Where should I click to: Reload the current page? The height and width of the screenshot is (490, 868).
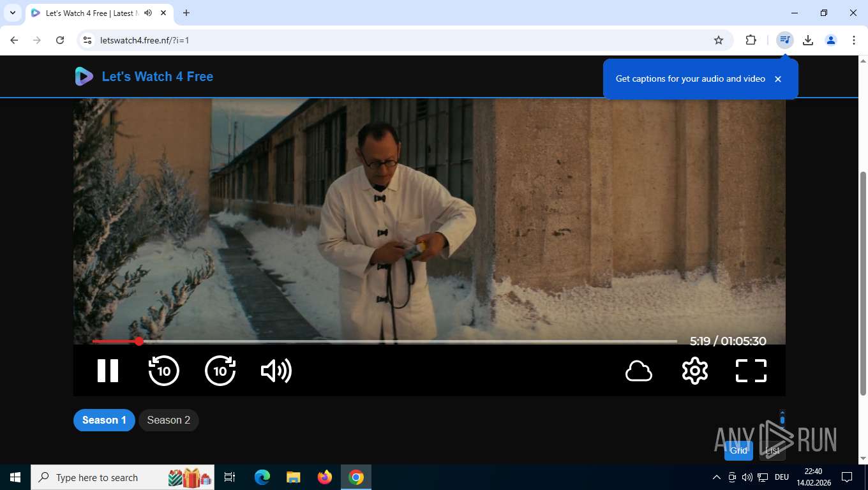tap(60, 40)
